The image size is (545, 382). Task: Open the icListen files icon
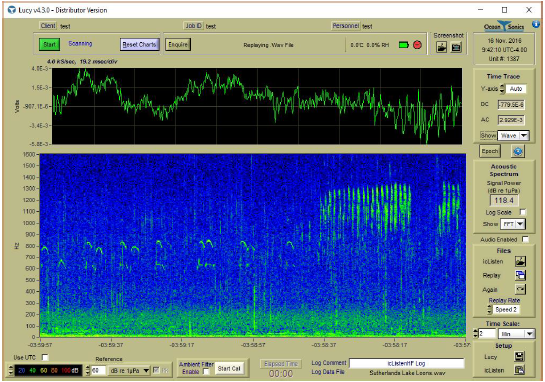[520, 261]
